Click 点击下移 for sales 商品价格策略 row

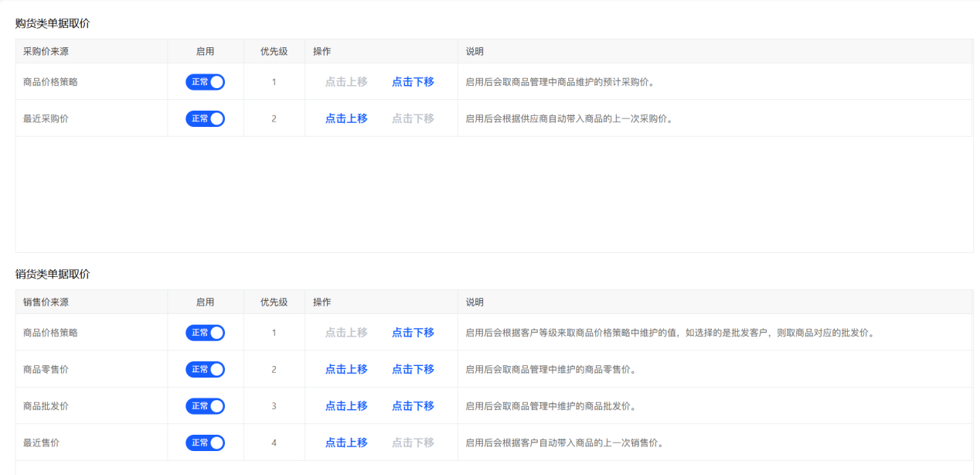413,333
